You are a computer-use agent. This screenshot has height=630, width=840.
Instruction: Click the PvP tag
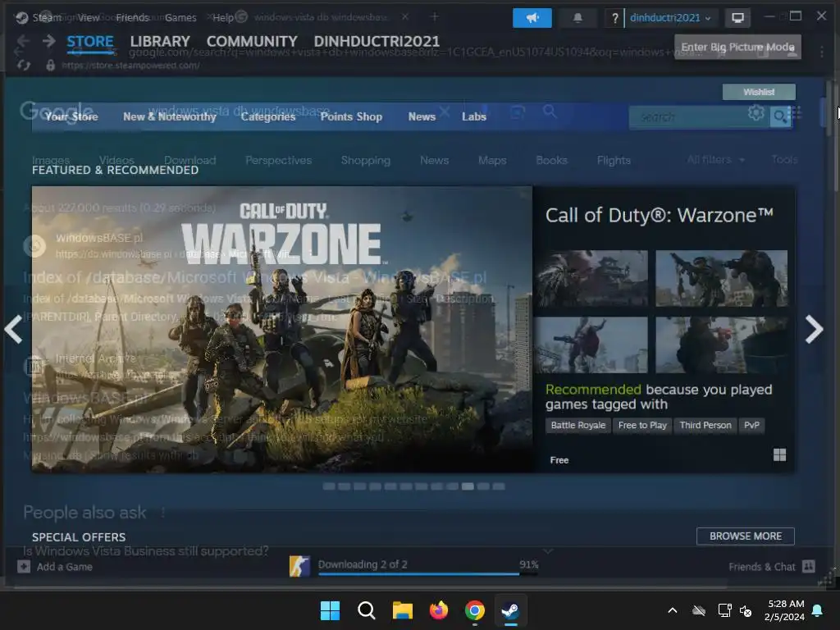point(751,426)
